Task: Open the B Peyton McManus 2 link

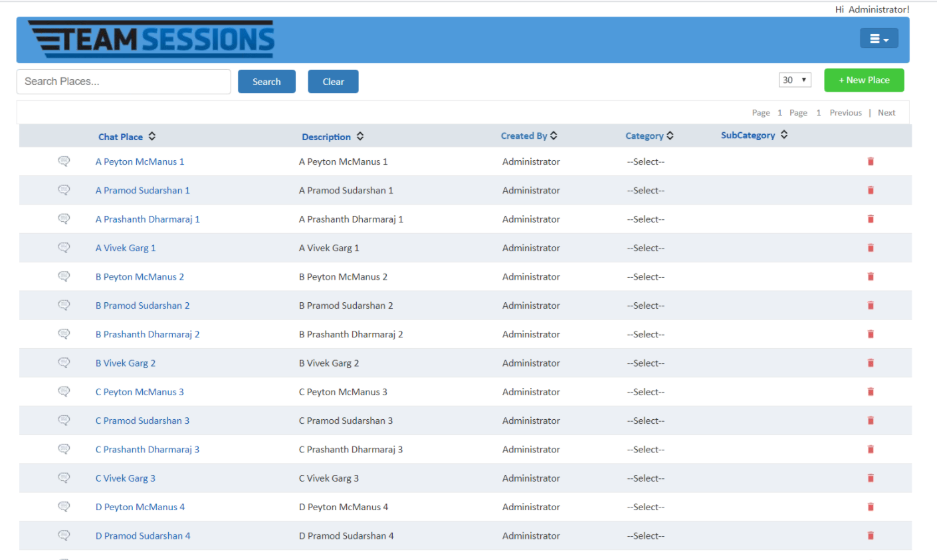Action: pyautogui.click(x=140, y=276)
